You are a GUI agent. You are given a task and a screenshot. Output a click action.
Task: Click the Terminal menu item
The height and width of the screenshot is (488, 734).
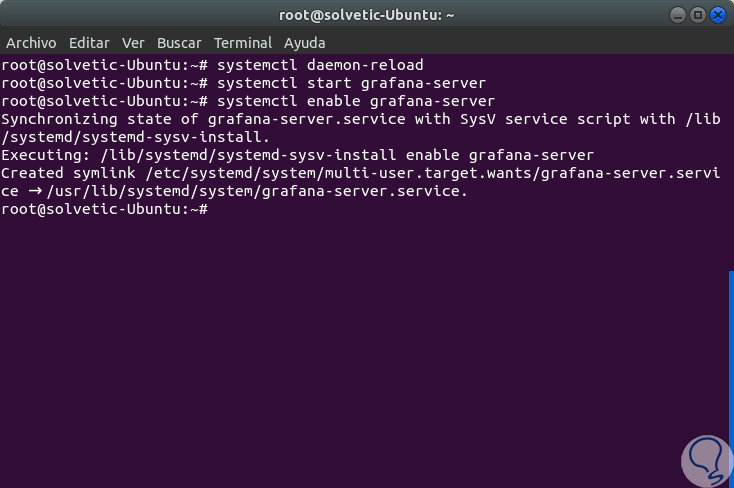point(242,43)
